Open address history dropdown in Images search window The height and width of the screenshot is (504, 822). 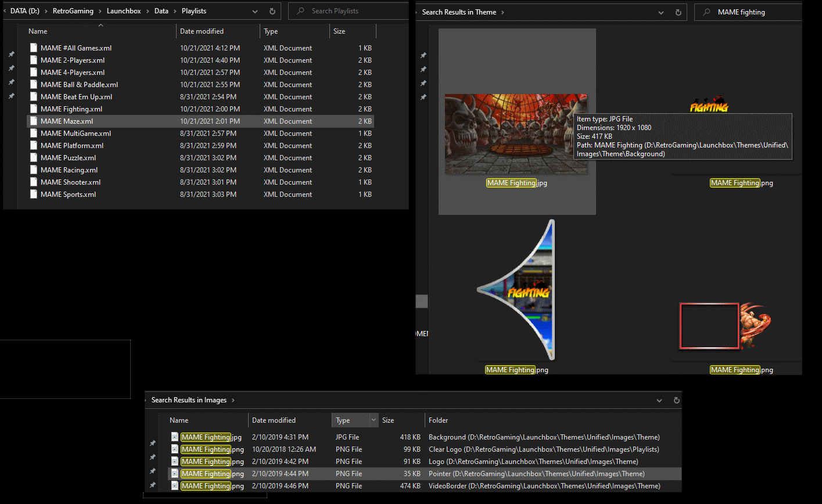[659, 400]
